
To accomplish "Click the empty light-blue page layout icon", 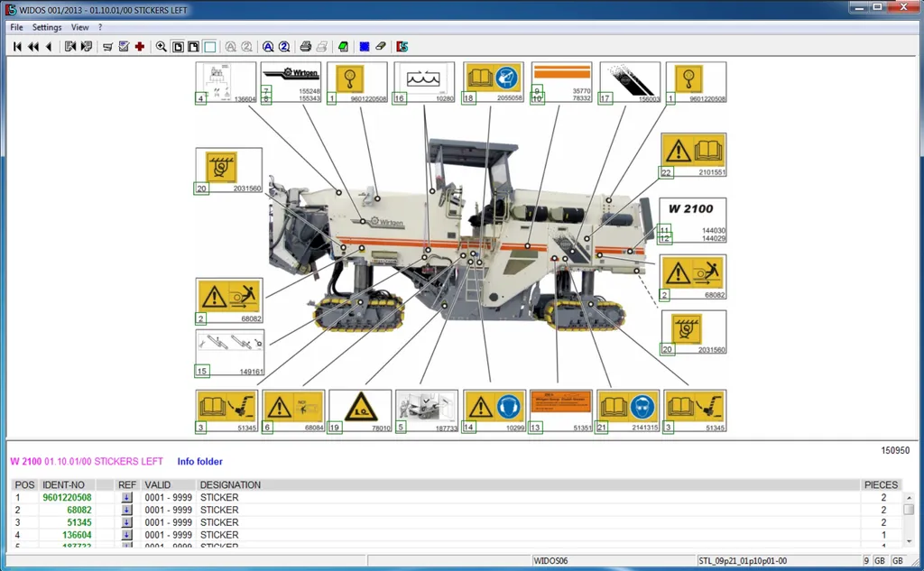I will point(209,47).
